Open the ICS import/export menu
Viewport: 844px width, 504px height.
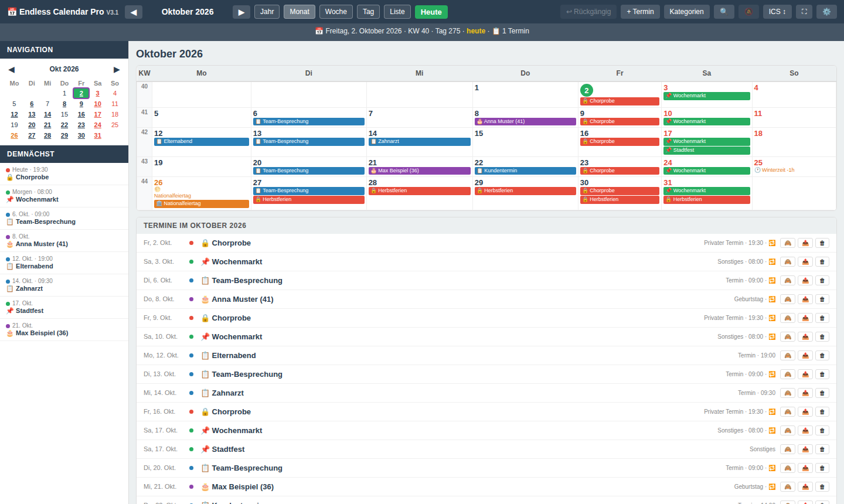tap(777, 12)
